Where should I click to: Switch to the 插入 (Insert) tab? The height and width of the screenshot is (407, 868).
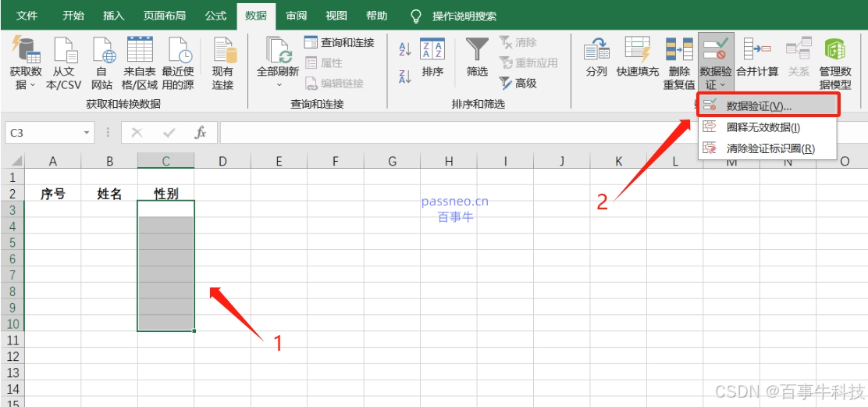tap(113, 16)
